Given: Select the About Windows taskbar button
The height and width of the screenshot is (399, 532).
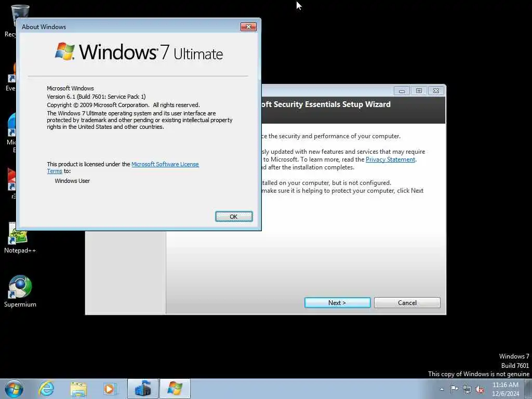Looking at the screenshot, I should point(175,389).
